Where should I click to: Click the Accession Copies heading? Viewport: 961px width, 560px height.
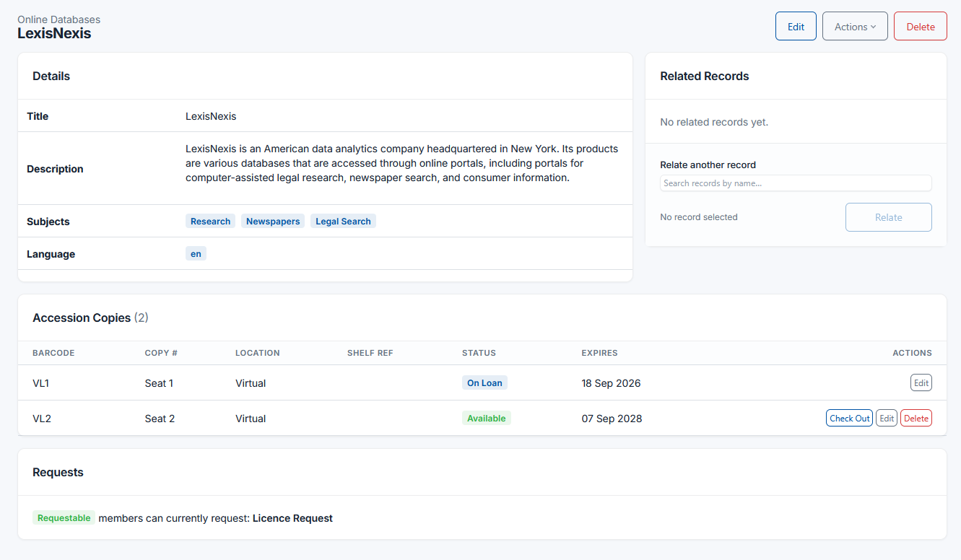[x=90, y=318]
